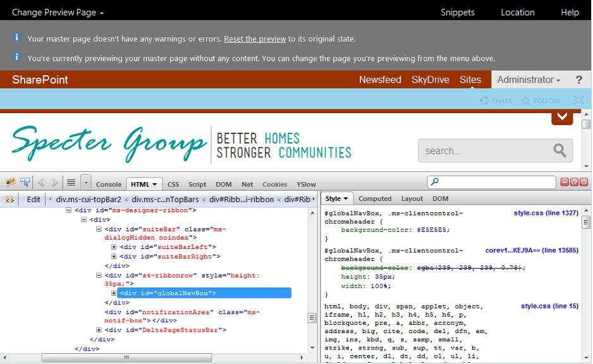The width and height of the screenshot is (593, 364).
Task: Click the SharePoint help question mark icon
Action: click(x=578, y=80)
